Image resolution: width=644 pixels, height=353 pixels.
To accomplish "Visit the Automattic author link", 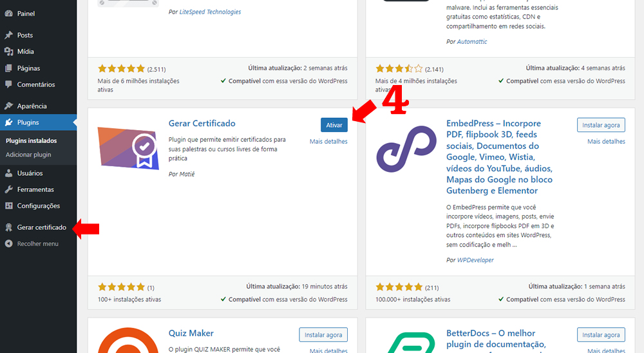I will tap(472, 41).
